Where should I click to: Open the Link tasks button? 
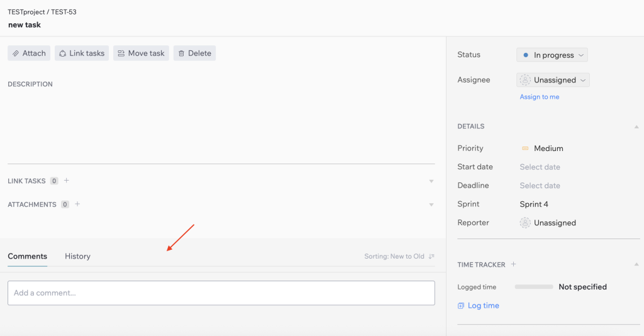coord(82,53)
